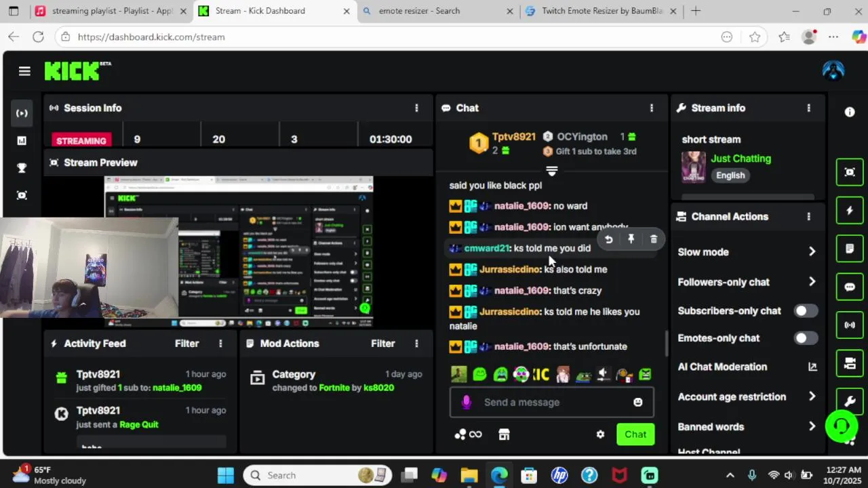
Task: Open Filter in Mod Actions
Action: pos(382,344)
